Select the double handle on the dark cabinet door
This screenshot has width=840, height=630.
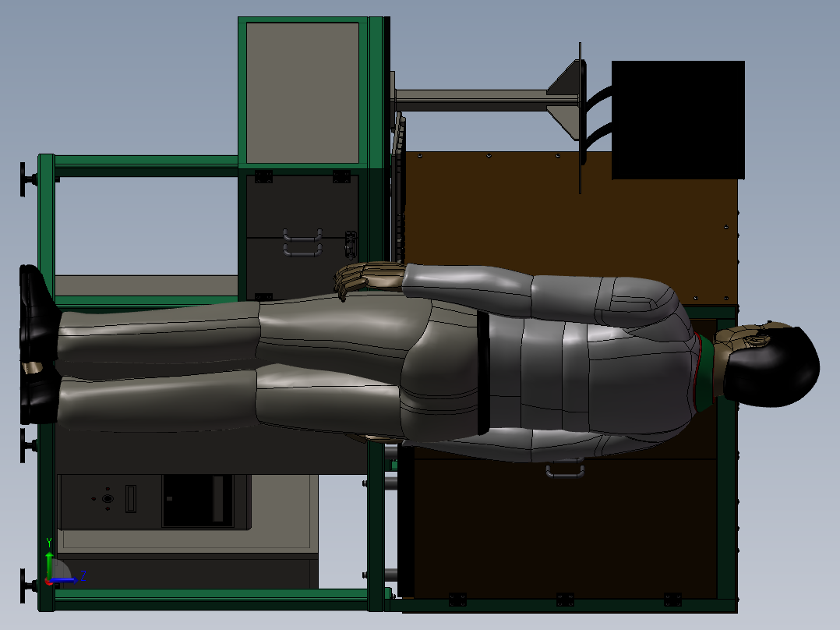(302, 243)
